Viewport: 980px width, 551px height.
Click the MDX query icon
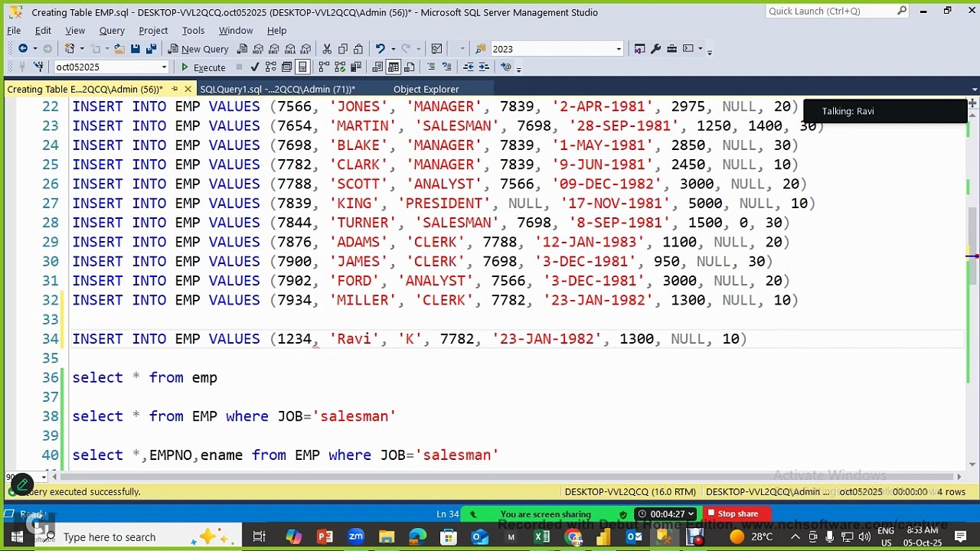coord(258,49)
